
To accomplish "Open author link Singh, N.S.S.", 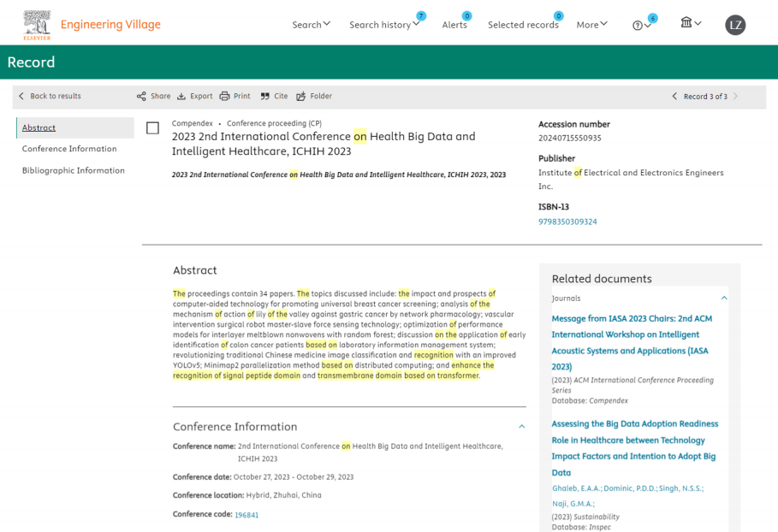I will coord(681,488).
